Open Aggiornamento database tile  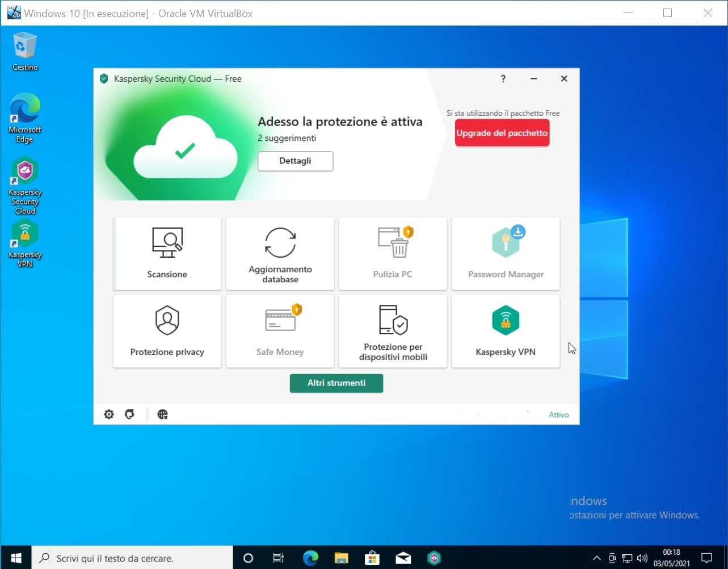coord(280,253)
